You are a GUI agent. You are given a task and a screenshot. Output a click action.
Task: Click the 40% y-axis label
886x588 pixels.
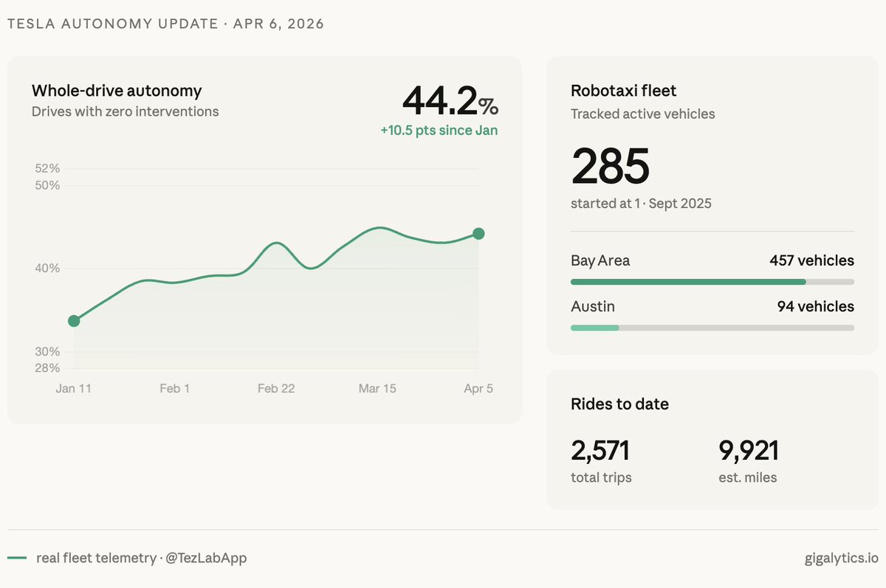point(47,269)
